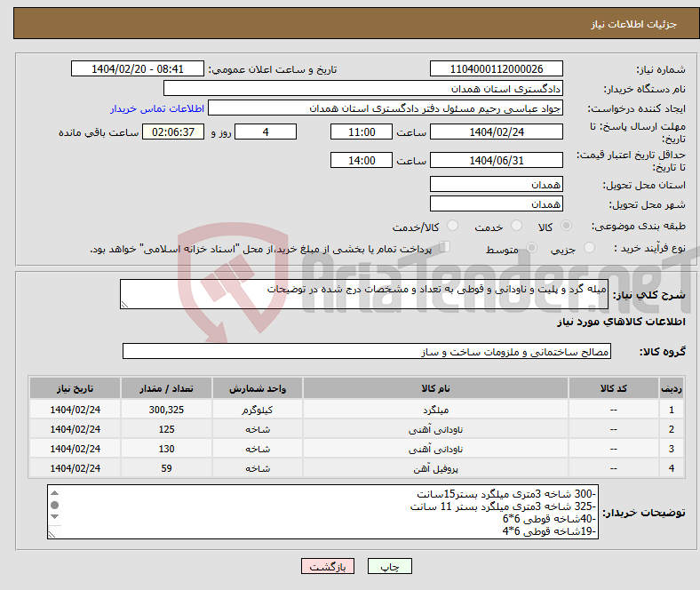This screenshot has height=590, width=700.
Task: Click the delivery province همدان field
Action: point(496,184)
